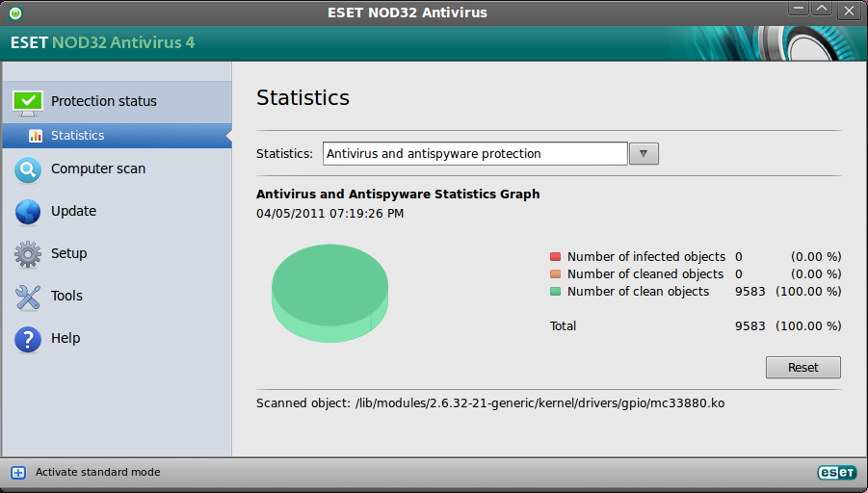The image size is (868, 493).
Task: Click the Tools wrench icon
Action: (28, 298)
